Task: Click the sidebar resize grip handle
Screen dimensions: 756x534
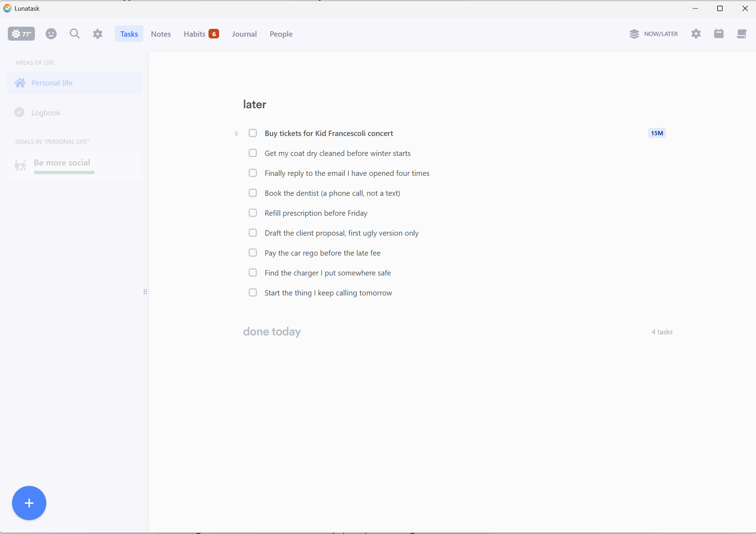Action: pyautogui.click(x=145, y=292)
